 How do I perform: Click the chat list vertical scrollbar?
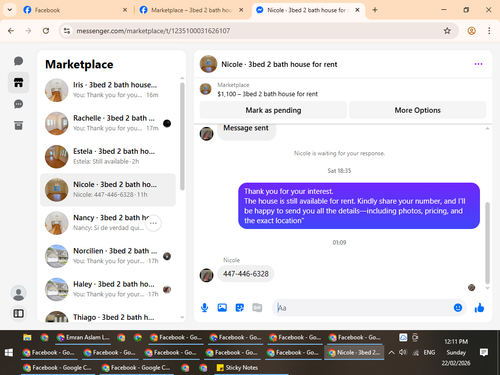tap(182, 137)
